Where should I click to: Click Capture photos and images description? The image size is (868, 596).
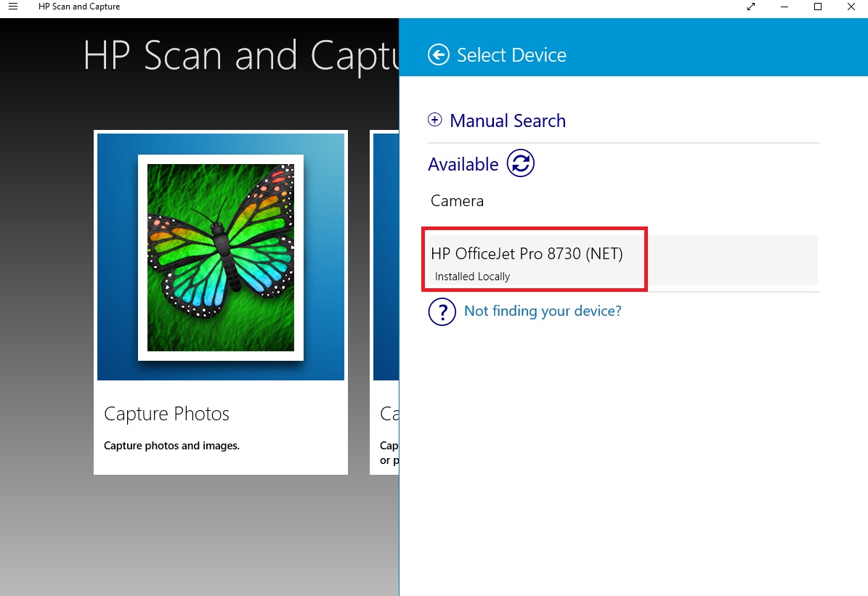(x=171, y=446)
